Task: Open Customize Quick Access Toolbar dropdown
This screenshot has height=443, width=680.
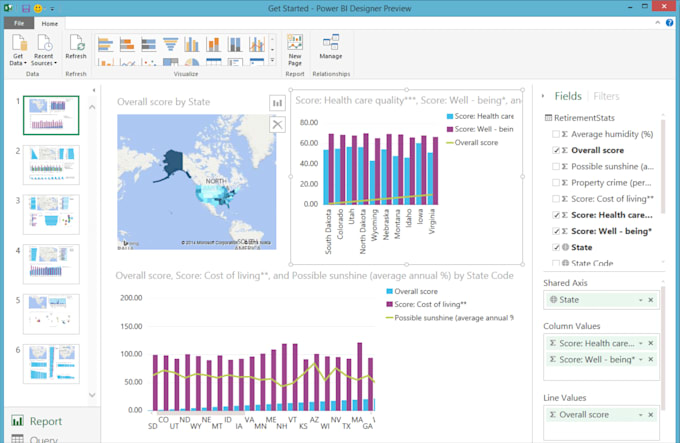Action: pyautogui.click(x=52, y=9)
